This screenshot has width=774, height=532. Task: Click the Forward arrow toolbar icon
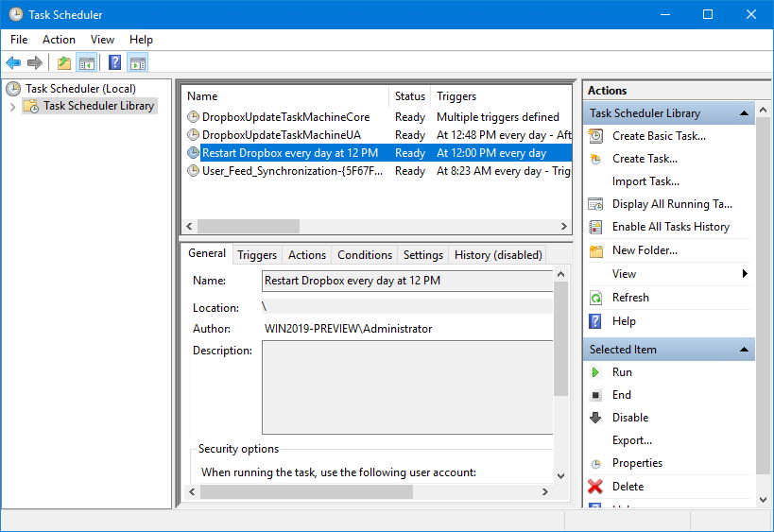pos(35,62)
